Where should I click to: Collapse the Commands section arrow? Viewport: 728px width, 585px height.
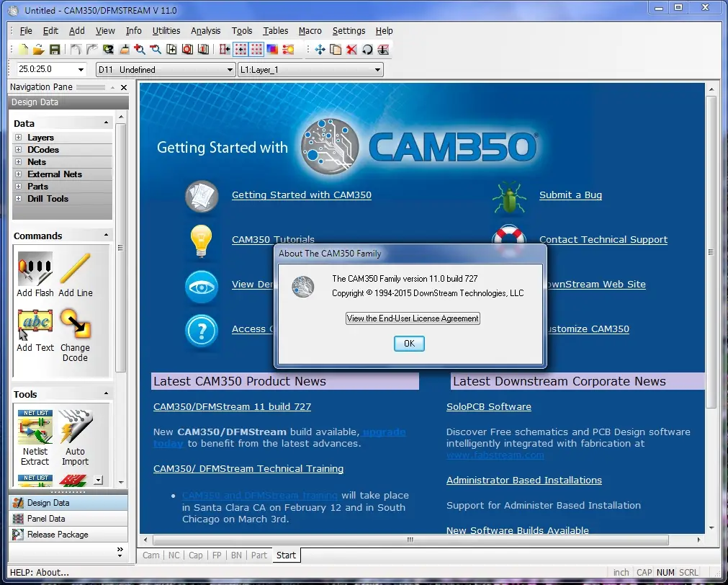pyautogui.click(x=107, y=235)
